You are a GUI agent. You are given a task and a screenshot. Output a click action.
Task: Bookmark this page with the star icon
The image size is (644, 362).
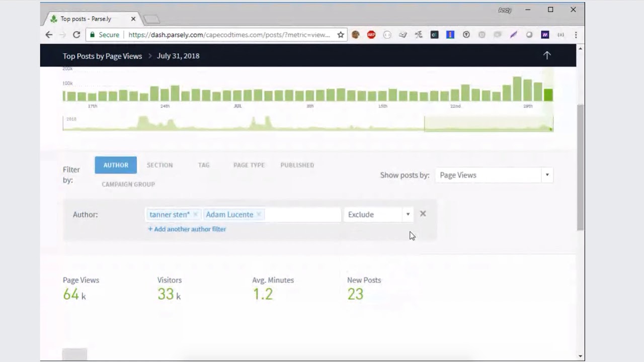[341, 35]
